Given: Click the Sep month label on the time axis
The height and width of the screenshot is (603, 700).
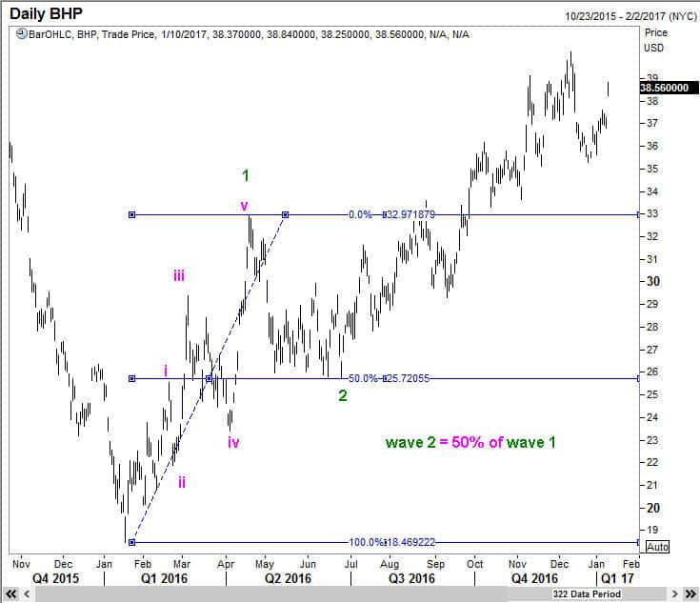Looking at the screenshot, I should pyautogui.click(x=436, y=564).
